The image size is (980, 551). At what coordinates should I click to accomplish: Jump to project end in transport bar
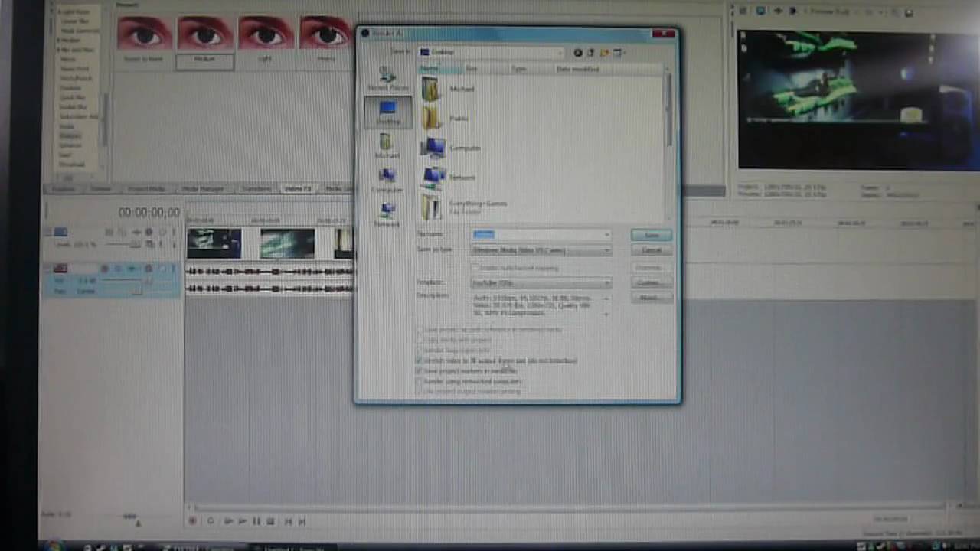pyautogui.click(x=302, y=521)
